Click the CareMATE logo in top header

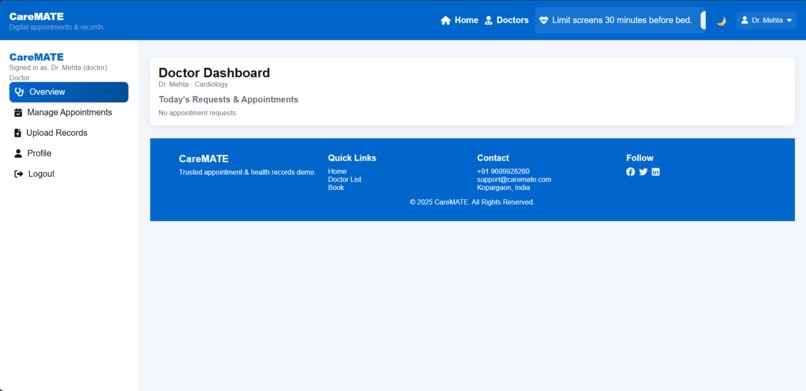coord(36,16)
